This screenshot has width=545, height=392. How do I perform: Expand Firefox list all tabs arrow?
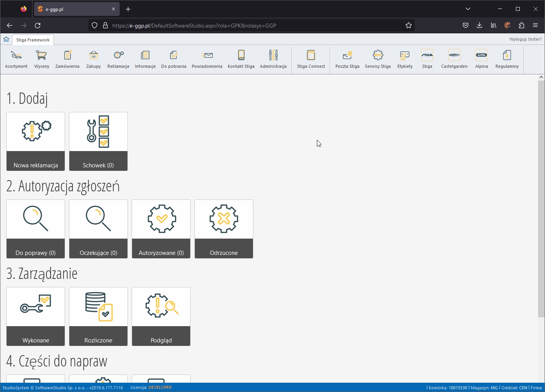(x=468, y=9)
